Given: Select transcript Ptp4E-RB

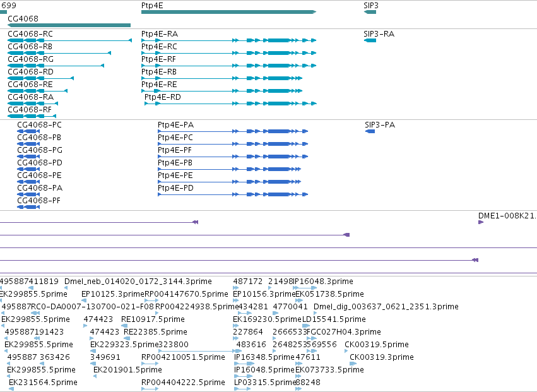Looking at the screenshot, I should 159,71.
